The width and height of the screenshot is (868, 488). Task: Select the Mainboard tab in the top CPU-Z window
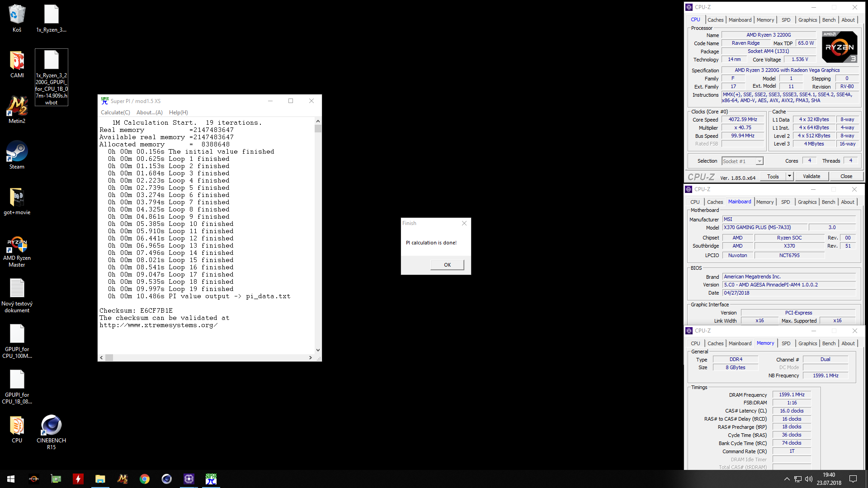pyautogui.click(x=740, y=20)
